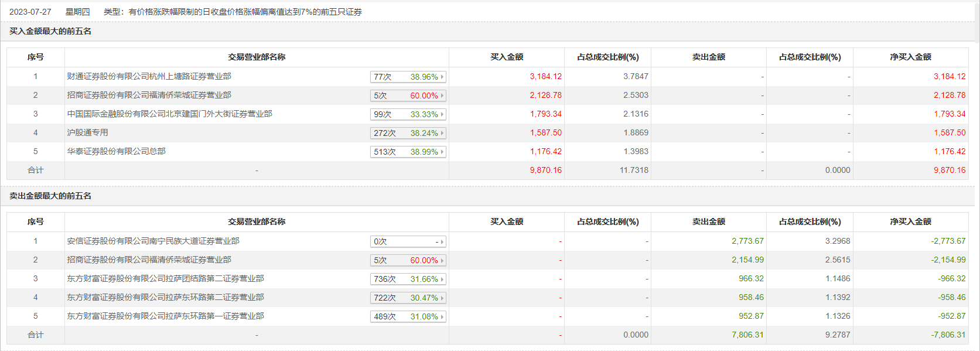Open 安信证券南宁民族大道证券营业部 link
The height and width of the screenshot is (351, 980).
click(153, 241)
